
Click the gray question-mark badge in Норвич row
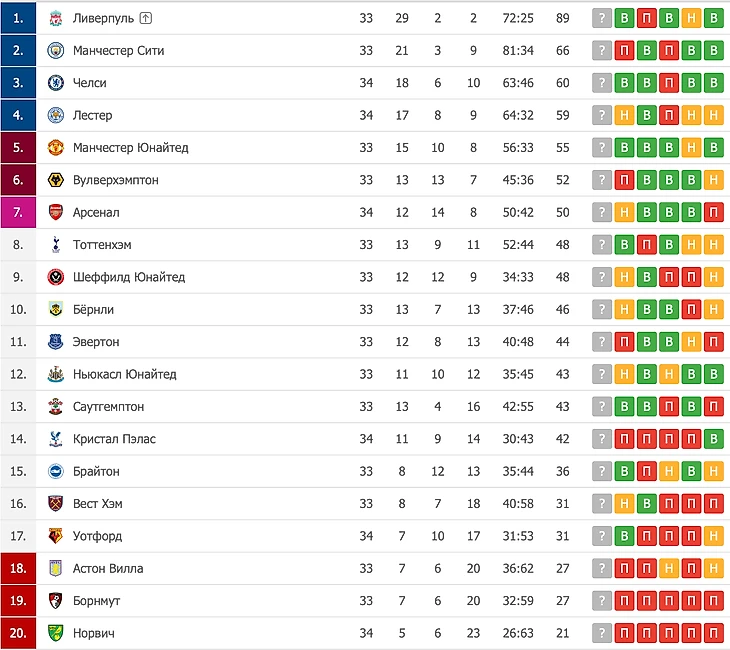tap(601, 633)
